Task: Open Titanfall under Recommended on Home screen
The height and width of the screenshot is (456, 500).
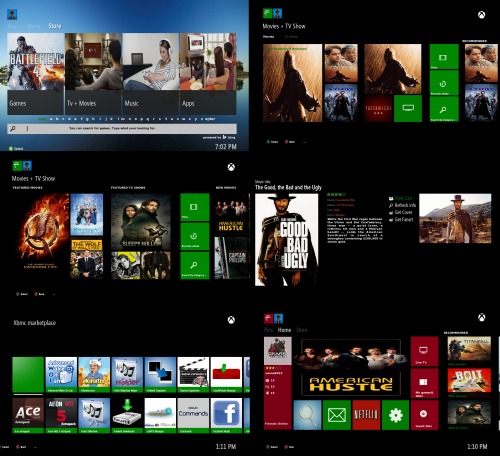Action: click(469, 349)
